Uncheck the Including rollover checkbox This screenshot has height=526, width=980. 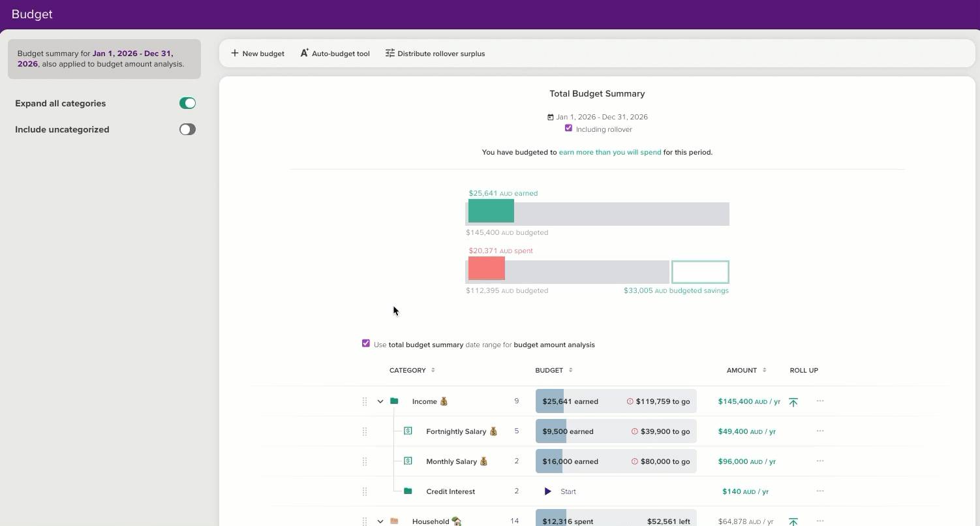[568, 129]
